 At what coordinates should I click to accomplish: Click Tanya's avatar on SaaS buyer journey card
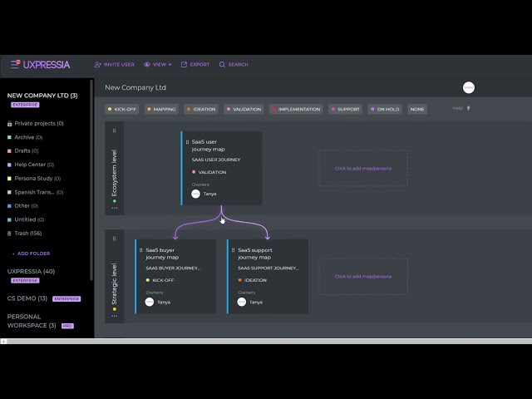pos(150,302)
